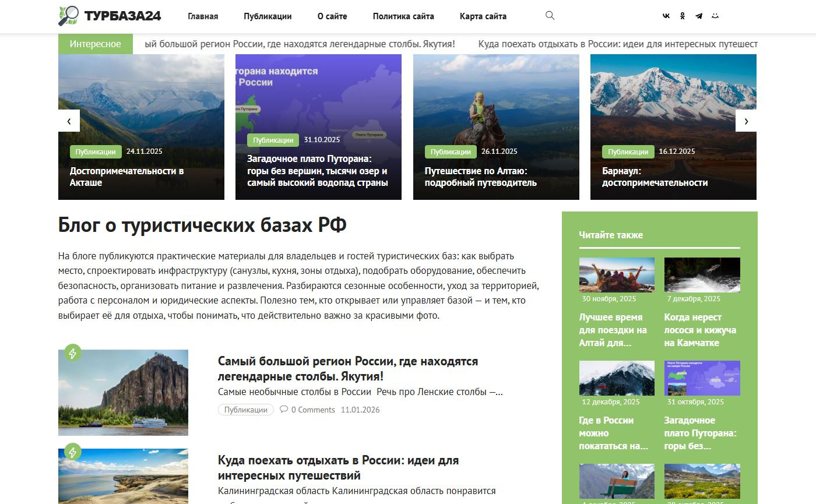This screenshot has height=504, width=816.
Task: Open sidebar link Лучшее время для поездки на Алтай
Action: pos(613,330)
